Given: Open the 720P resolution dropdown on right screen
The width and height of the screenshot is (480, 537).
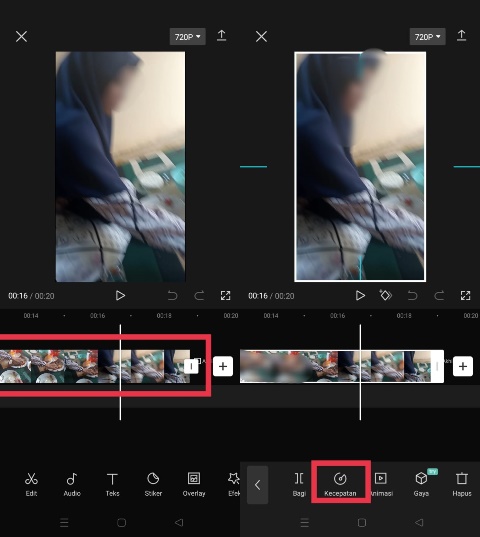Looking at the screenshot, I should pos(428,37).
